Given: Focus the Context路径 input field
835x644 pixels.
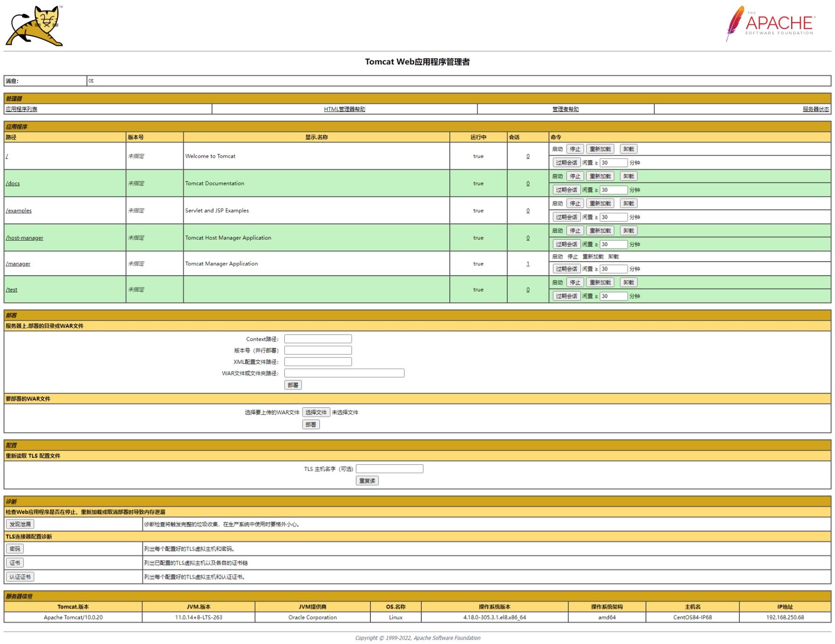Looking at the screenshot, I should 318,339.
